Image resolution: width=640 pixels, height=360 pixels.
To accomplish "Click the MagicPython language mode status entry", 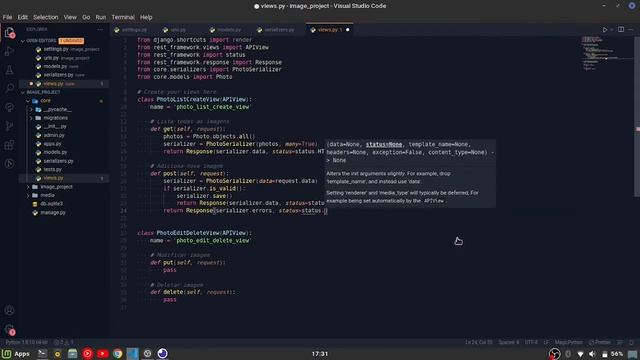I will [x=569, y=342].
